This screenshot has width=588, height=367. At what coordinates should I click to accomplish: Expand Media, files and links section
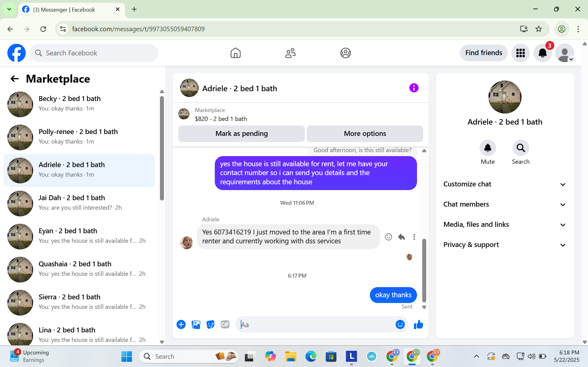tap(505, 225)
